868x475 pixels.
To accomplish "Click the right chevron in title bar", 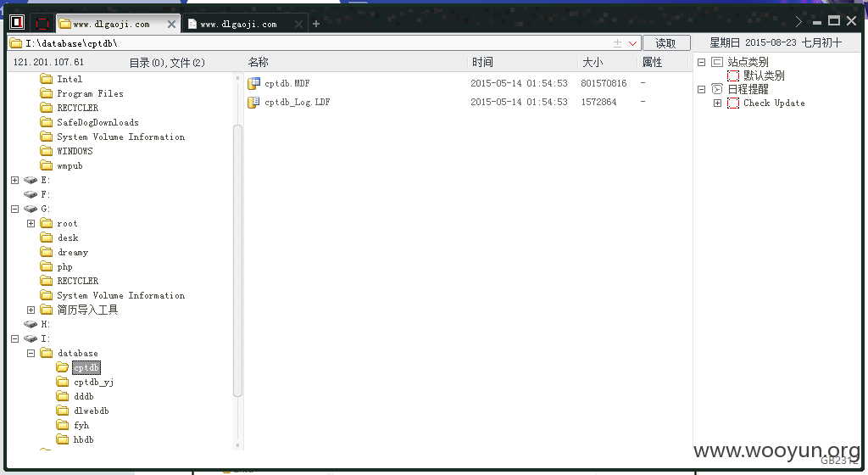I will (798, 21).
